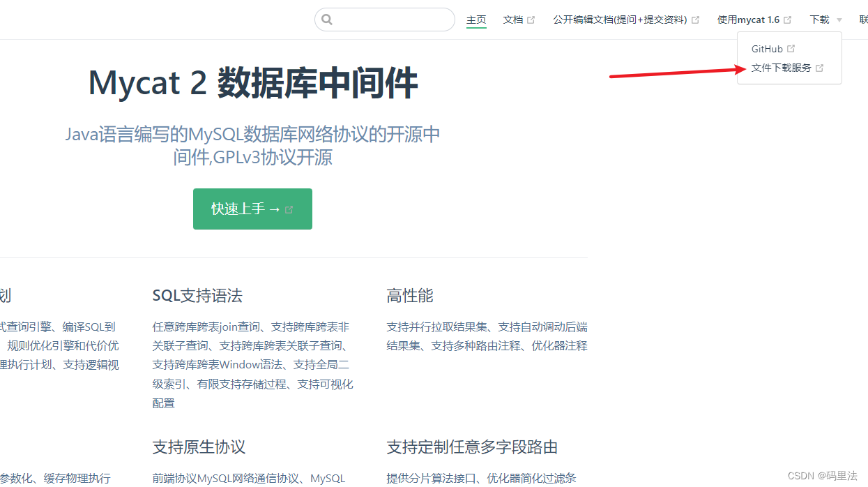Click inside the search input field
This screenshot has width=868, height=487.
pyautogui.click(x=383, y=20)
